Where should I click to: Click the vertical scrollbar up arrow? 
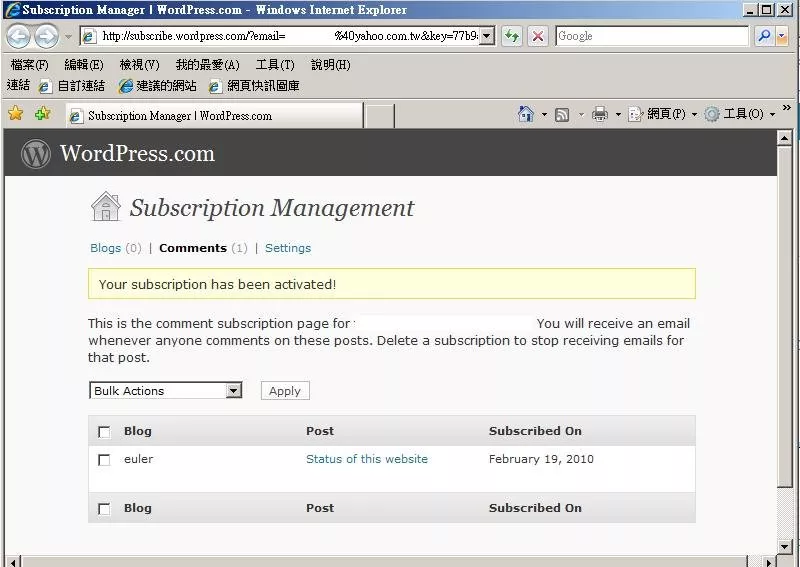click(x=784, y=138)
